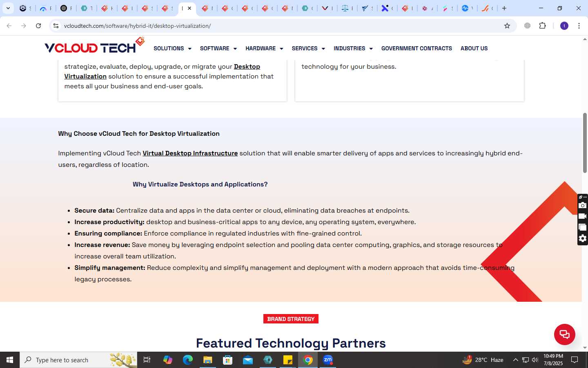This screenshot has height=368, width=588.
Task: Open Microsoft Store from the taskbar
Action: [x=227, y=360]
